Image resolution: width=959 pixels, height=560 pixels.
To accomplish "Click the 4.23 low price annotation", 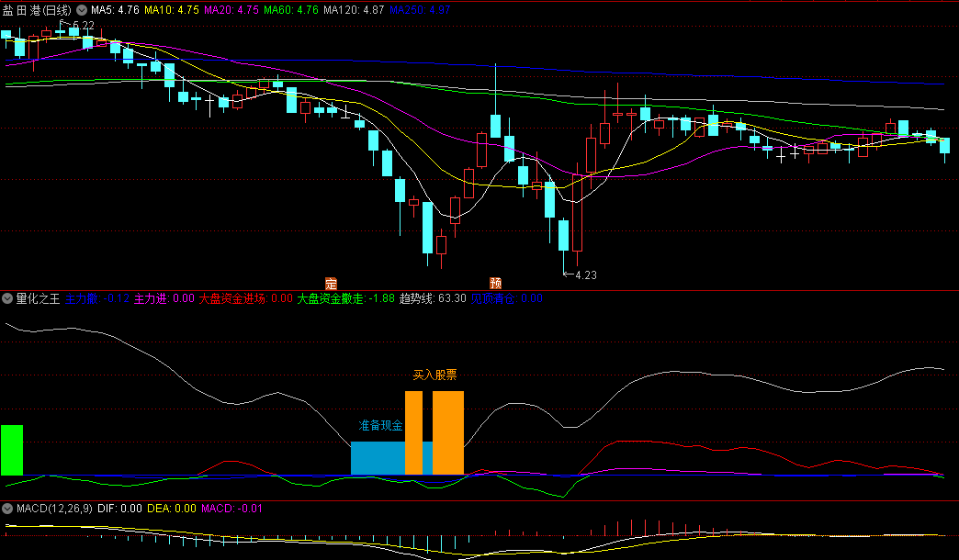I will tap(585, 275).
